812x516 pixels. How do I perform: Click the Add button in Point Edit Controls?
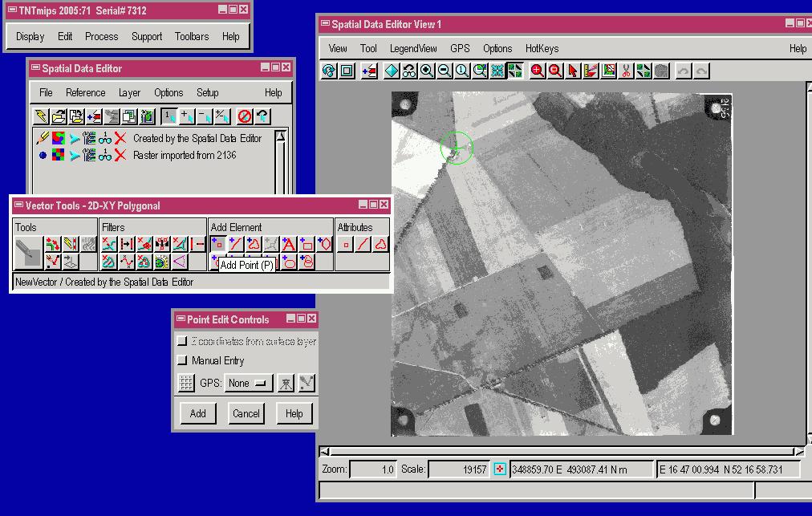[198, 413]
